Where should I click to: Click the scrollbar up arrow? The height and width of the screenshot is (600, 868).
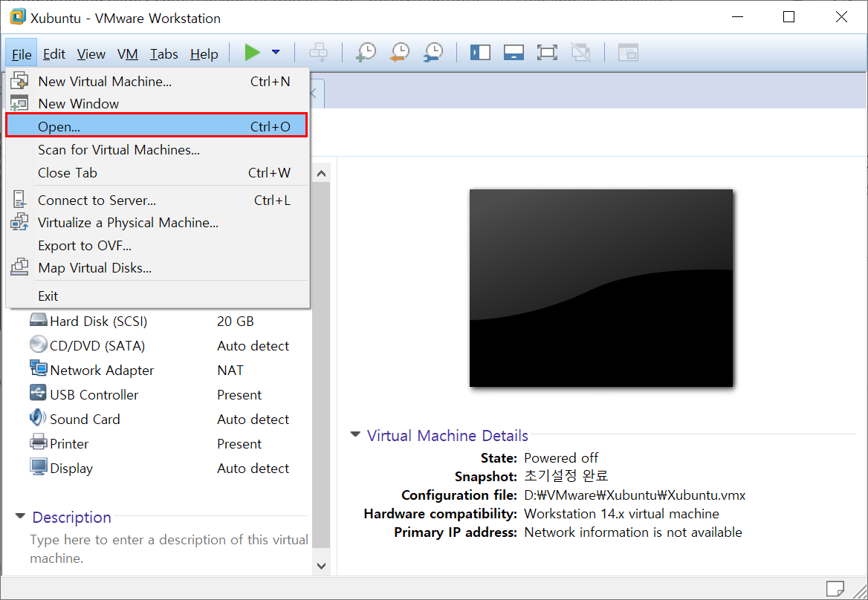point(322,173)
